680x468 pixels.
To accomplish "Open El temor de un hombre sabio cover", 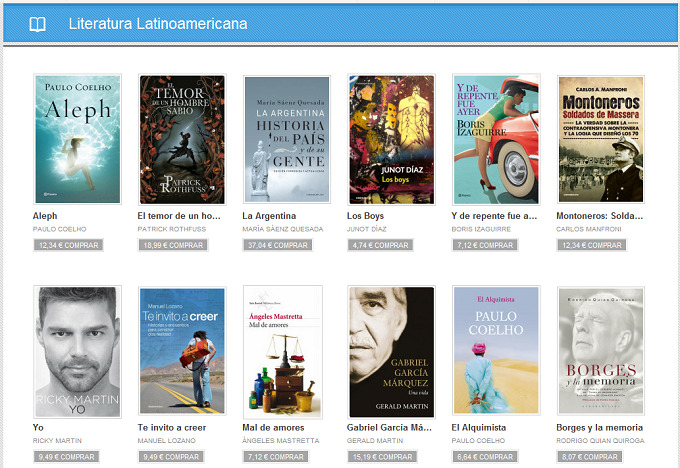I will click(182, 139).
